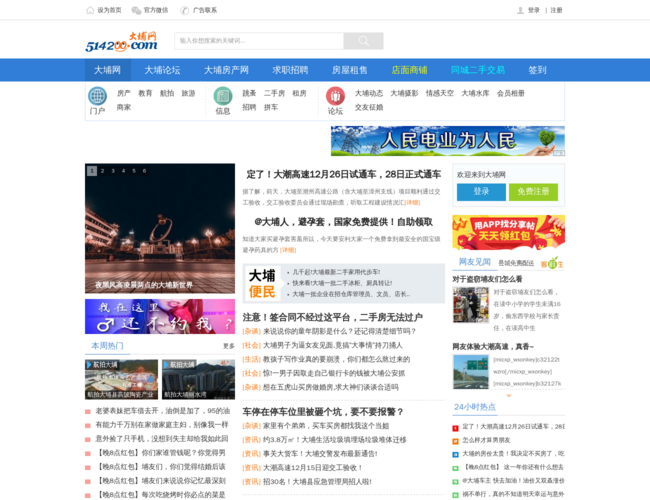This screenshot has width=650, height=500.
Task: Open 几千起!大埔最新二手家用代步车 listing
Action: 336,272
